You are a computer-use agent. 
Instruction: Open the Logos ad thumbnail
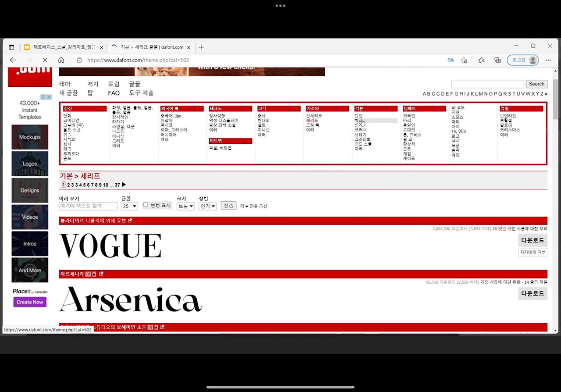point(30,164)
